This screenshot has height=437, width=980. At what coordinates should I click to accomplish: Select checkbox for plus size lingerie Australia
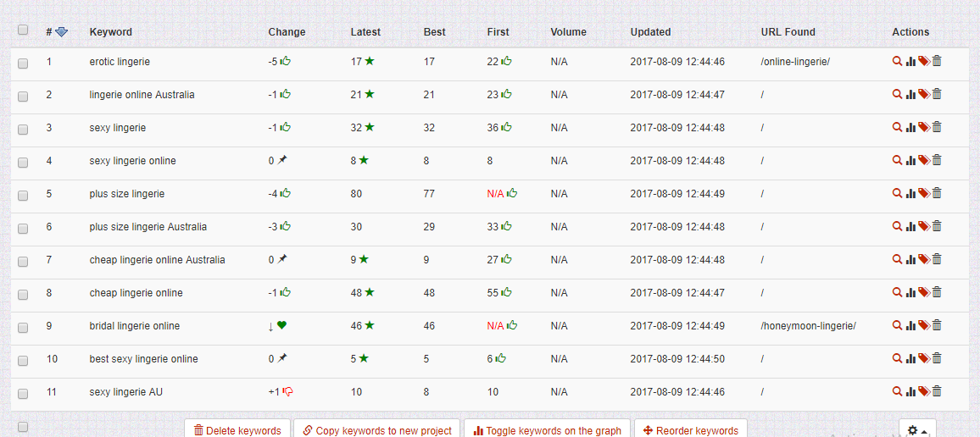click(x=23, y=229)
